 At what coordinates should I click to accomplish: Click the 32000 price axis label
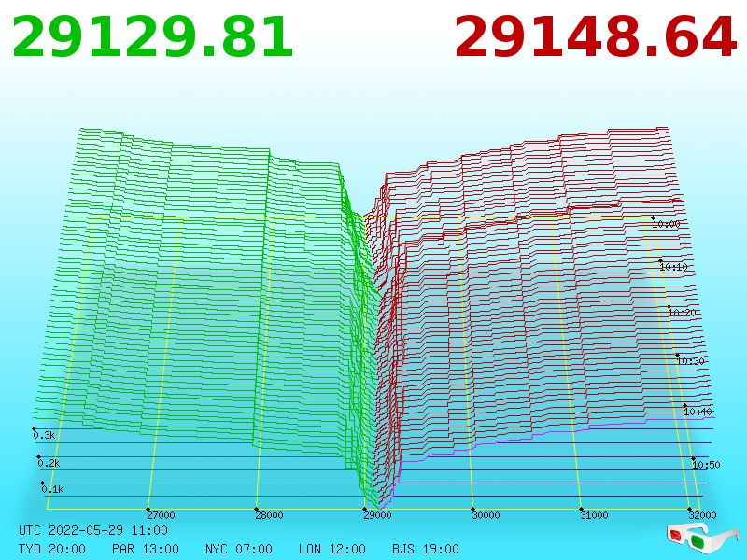pos(702,515)
